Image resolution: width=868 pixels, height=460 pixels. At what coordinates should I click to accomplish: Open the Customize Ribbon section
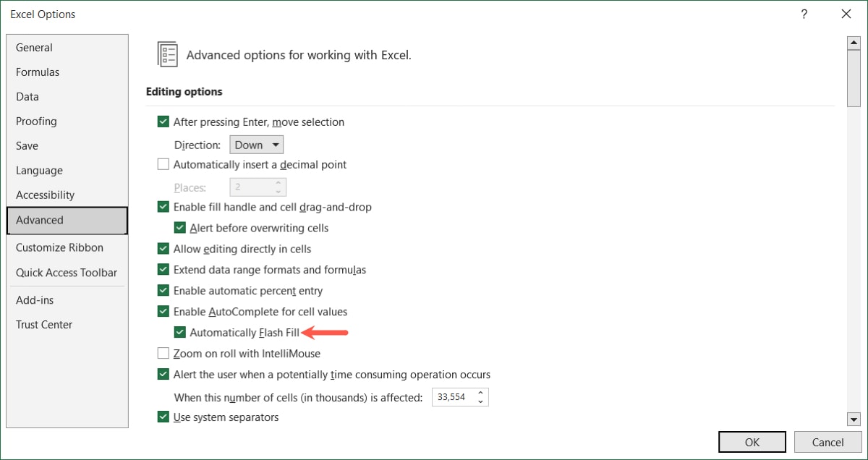(59, 247)
